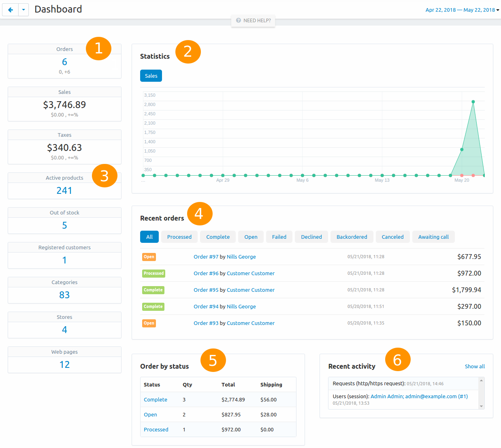Show Declined recent orders
The image size is (501, 448).
[x=311, y=237]
